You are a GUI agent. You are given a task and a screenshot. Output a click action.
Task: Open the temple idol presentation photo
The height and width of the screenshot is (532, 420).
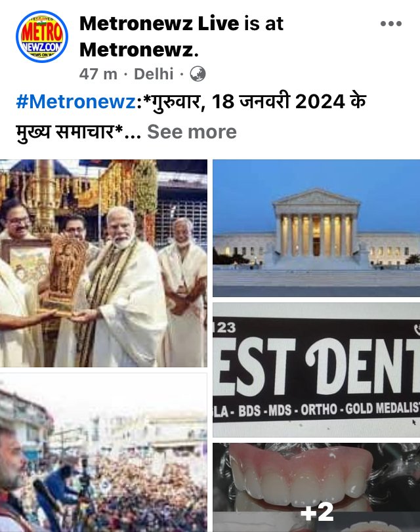104,263
